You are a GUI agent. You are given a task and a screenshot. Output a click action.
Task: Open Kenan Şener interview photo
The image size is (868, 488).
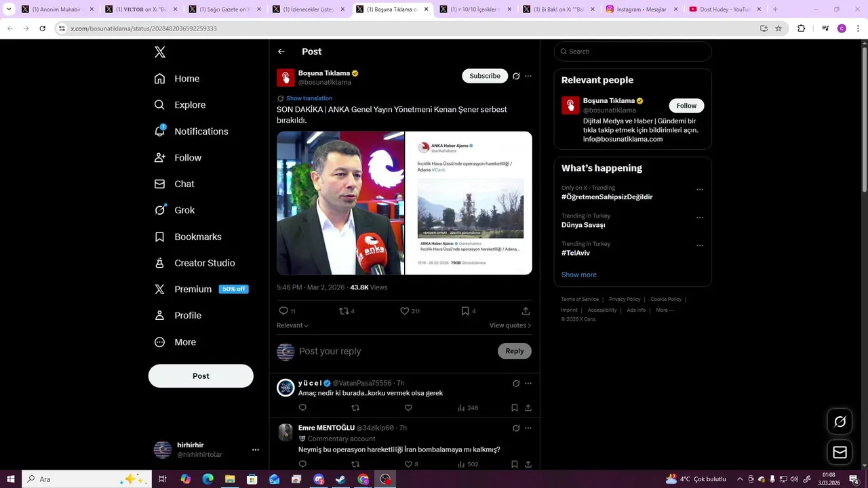(340, 203)
